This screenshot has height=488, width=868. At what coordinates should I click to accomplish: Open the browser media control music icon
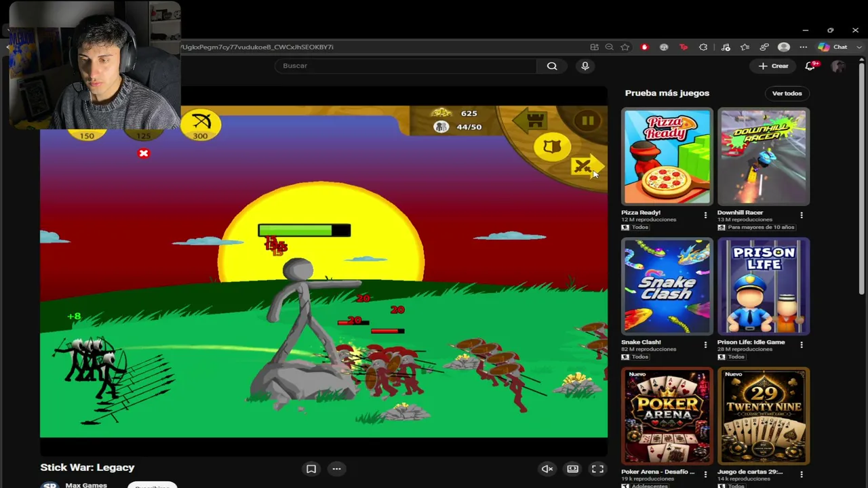726,47
